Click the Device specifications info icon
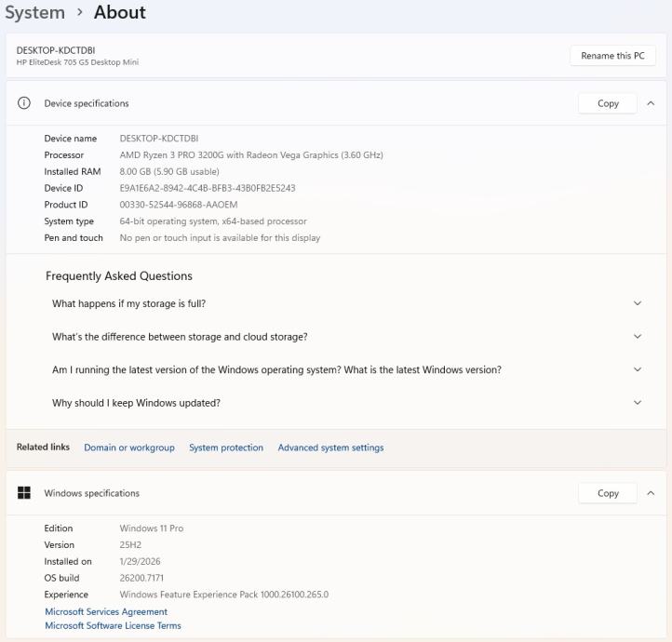The width and height of the screenshot is (672, 642). pyautogui.click(x=24, y=103)
